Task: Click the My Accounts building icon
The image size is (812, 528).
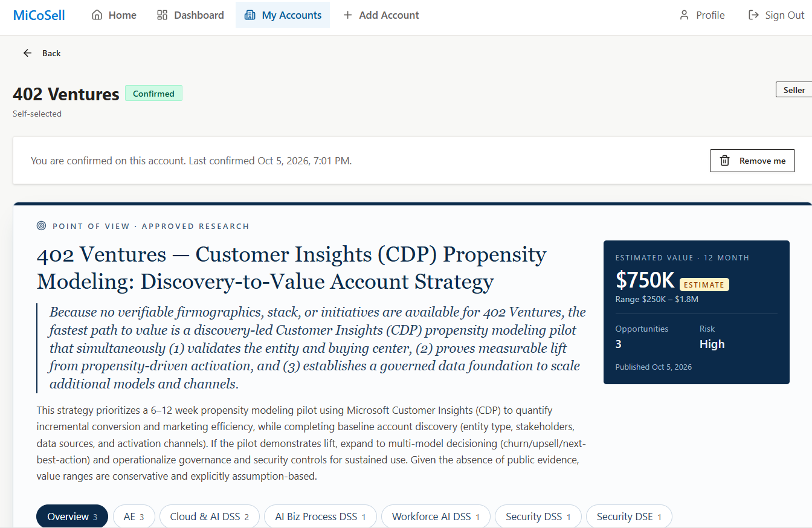Action: tap(250, 15)
